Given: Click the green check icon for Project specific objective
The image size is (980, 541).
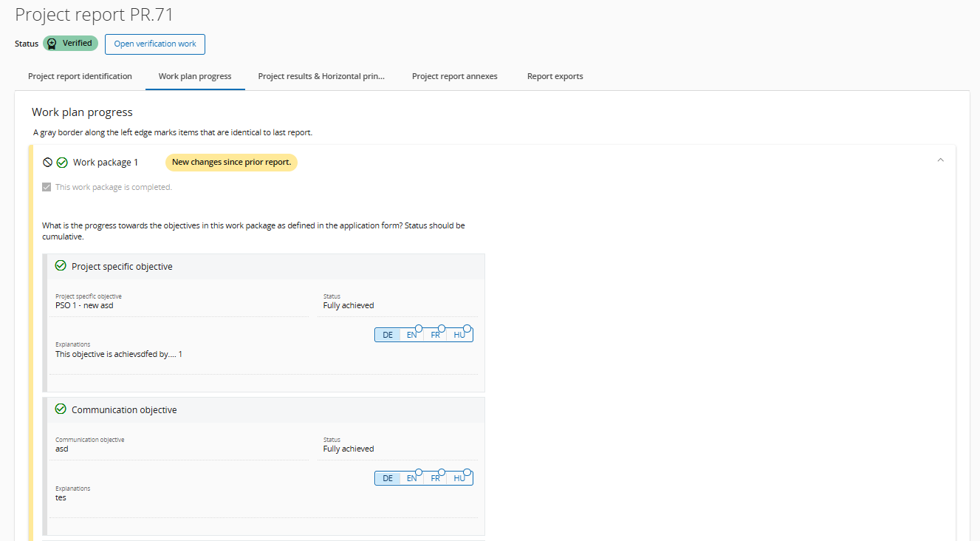Looking at the screenshot, I should coord(61,266).
